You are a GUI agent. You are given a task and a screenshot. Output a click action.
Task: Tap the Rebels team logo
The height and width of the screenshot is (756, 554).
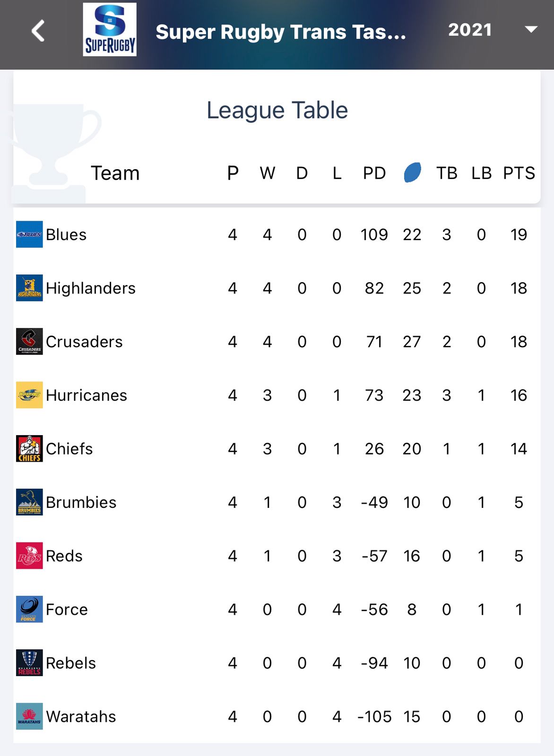[x=29, y=662]
